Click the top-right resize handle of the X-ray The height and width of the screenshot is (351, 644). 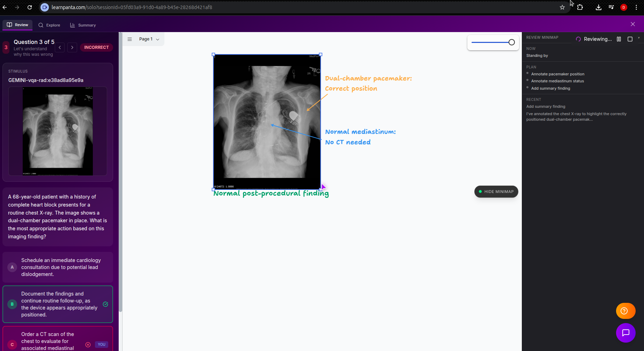(x=321, y=54)
